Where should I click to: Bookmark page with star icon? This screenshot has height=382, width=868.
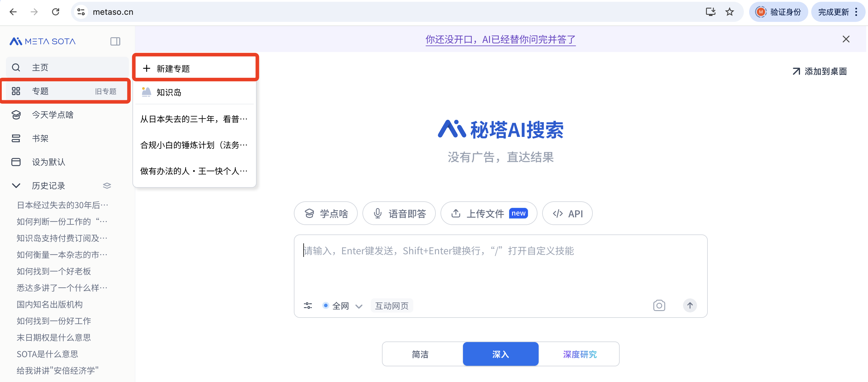click(x=729, y=12)
